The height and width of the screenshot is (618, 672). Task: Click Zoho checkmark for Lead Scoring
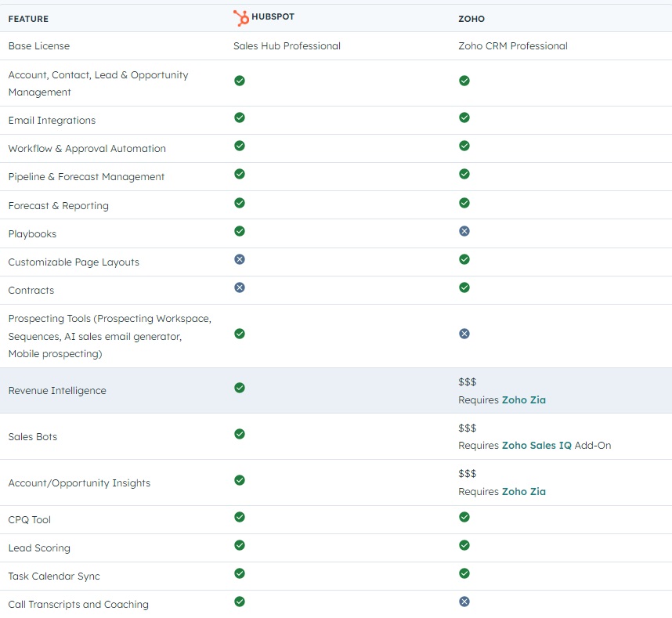coord(464,545)
